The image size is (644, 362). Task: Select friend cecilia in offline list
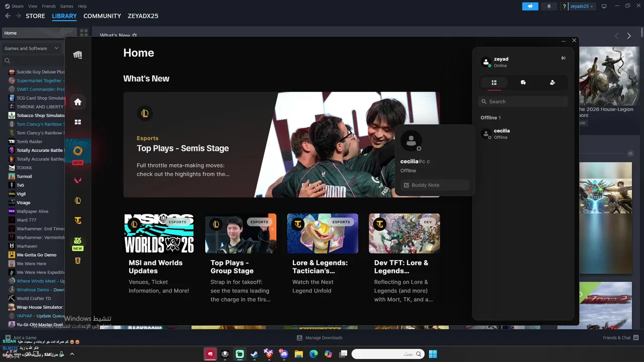523,134
